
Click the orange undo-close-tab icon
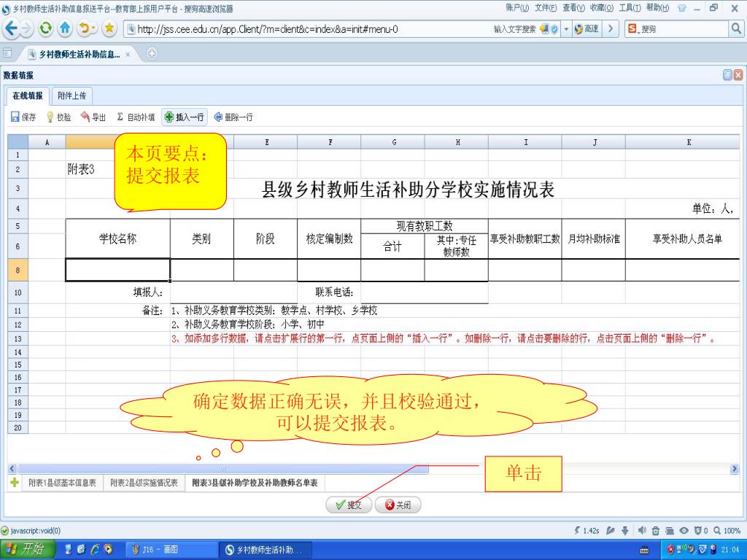coord(85,28)
